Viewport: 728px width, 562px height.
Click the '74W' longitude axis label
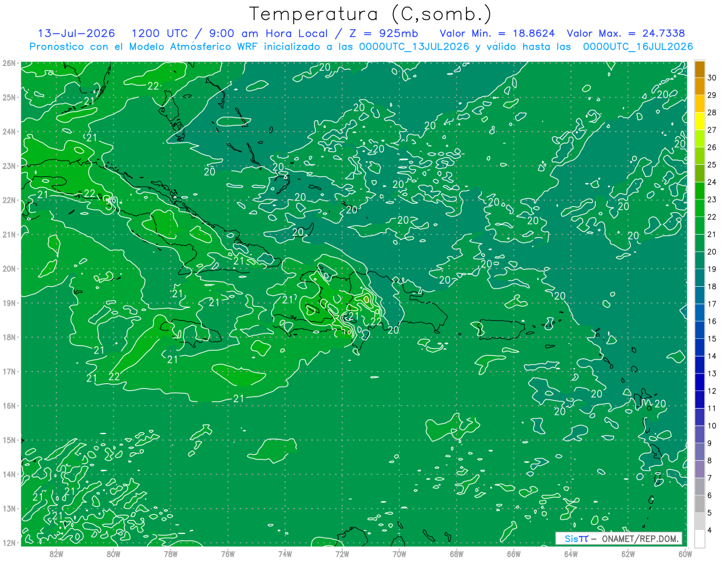(x=285, y=554)
